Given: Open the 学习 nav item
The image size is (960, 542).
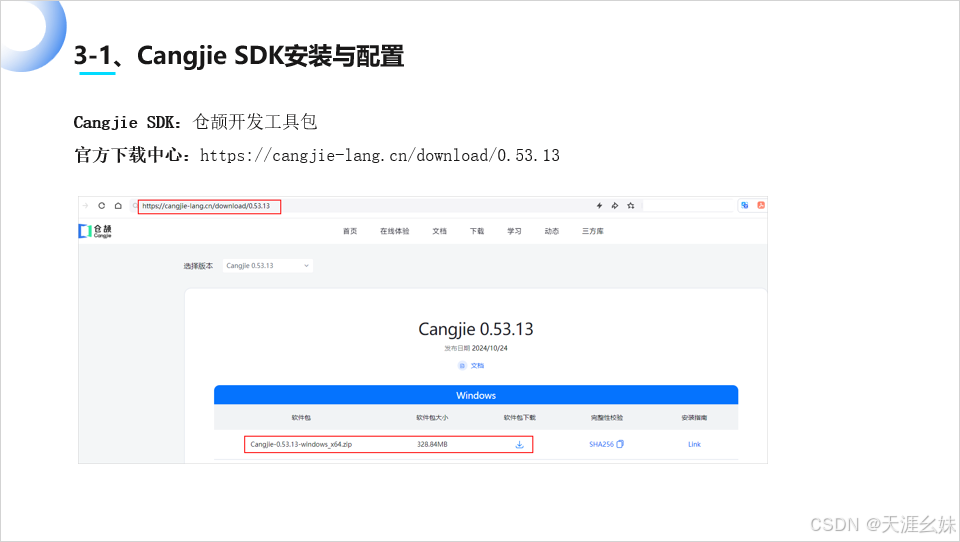Looking at the screenshot, I should click(x=514, y=231).
